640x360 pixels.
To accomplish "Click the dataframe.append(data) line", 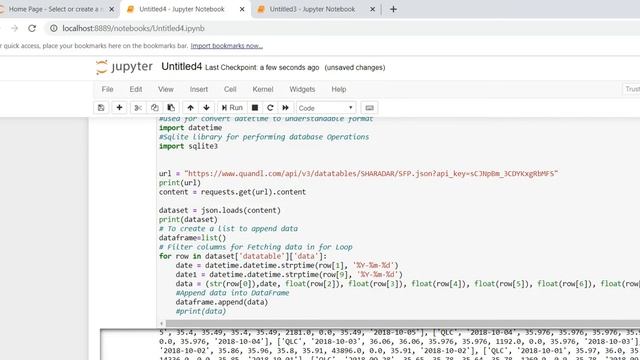I will click(x=222, y=302).
